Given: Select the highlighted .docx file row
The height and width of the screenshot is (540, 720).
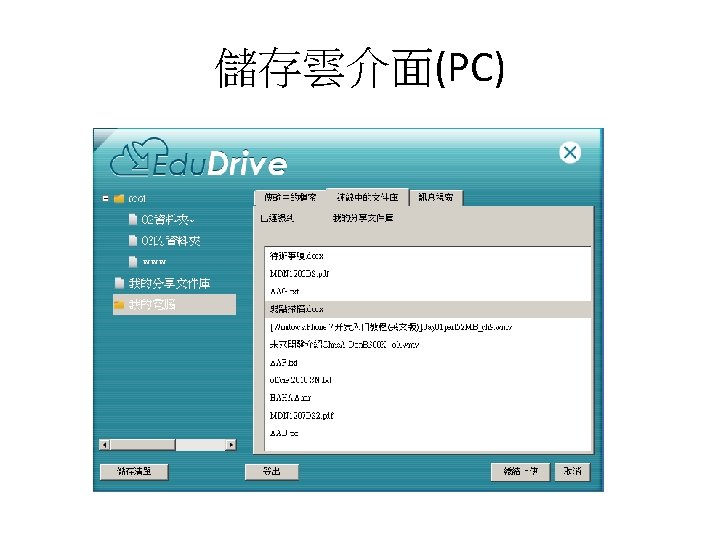Looking at the screenshot, I should (428, 309).
